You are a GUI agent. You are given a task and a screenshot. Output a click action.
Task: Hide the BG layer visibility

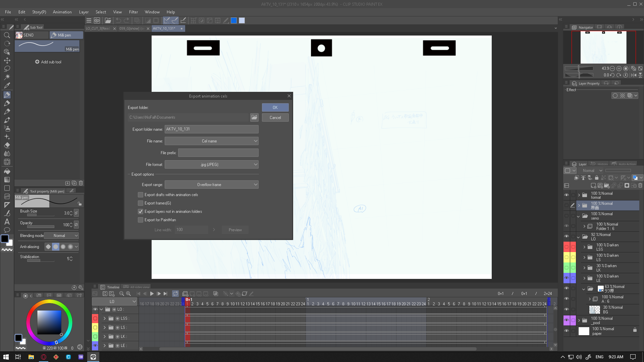(567, 309)
